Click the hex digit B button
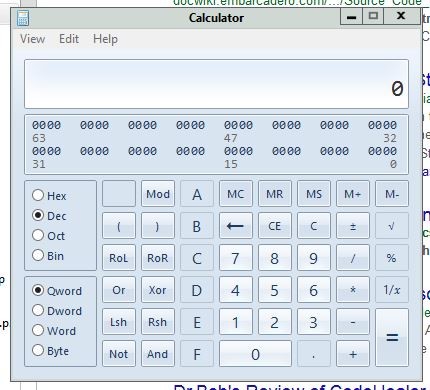430x390 pixels. [x=197, y=226]
